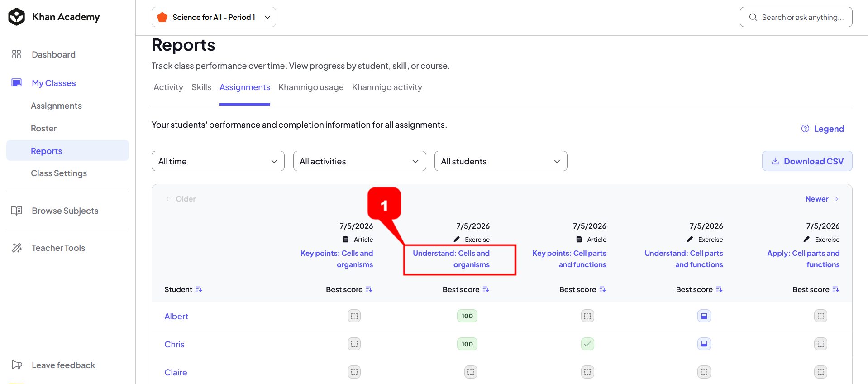This screenshot has width=868, height=384.
Task: Switch to the Khanmigo usage tab
Action: coord(311,87)
